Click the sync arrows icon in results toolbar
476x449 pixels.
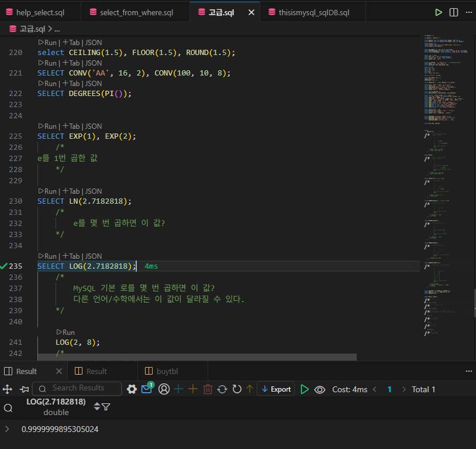coord(222,389)
